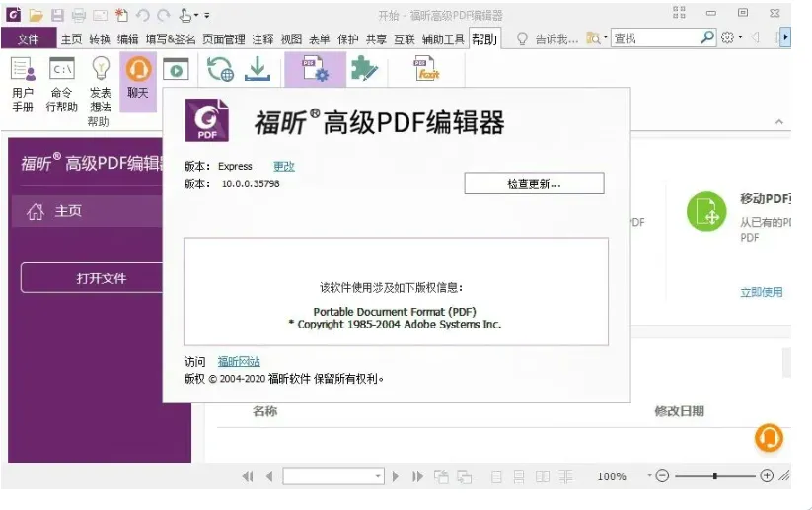Viewport: 812px width, 510px height.
Task: Click the open folder icon in quick toolbar
Action: click(36, 15)
